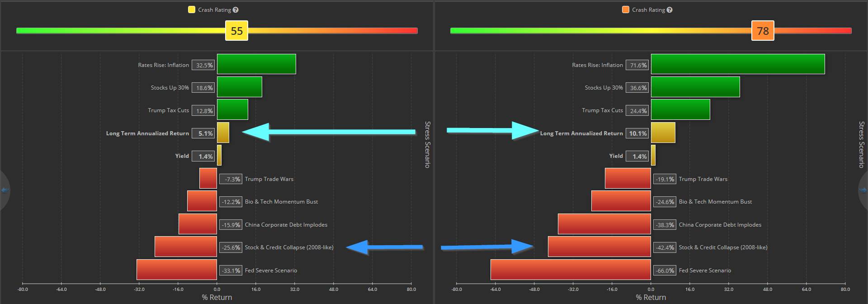Screen dimensions: 868x304
Task: Click the crash rating marker showing 55
Action: [237, 31]
